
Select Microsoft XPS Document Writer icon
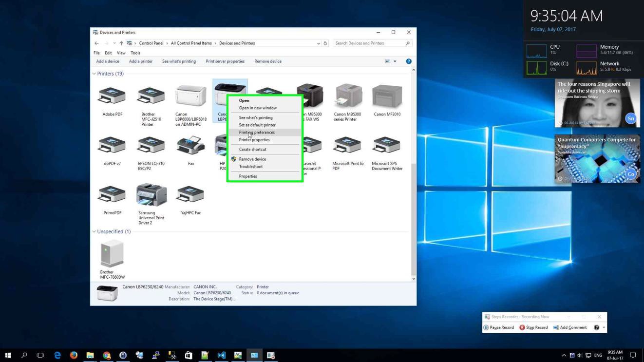pos(387,145)
